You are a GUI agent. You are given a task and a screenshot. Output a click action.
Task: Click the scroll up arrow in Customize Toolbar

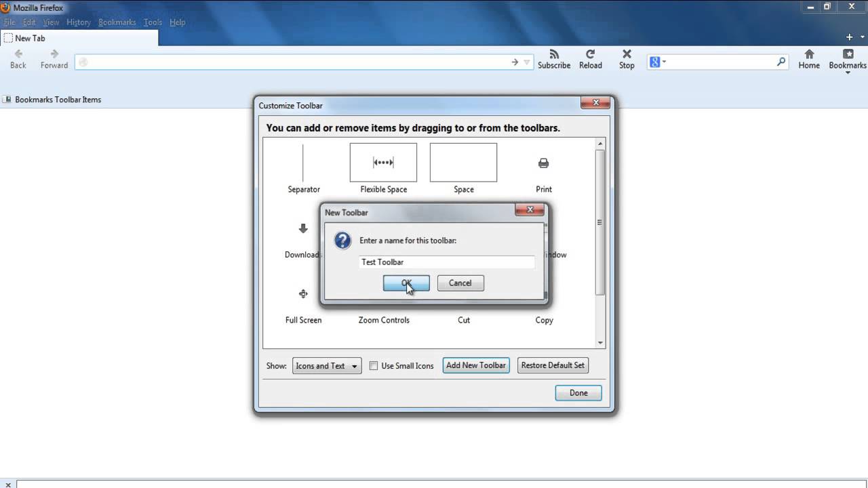click(599, 144)
